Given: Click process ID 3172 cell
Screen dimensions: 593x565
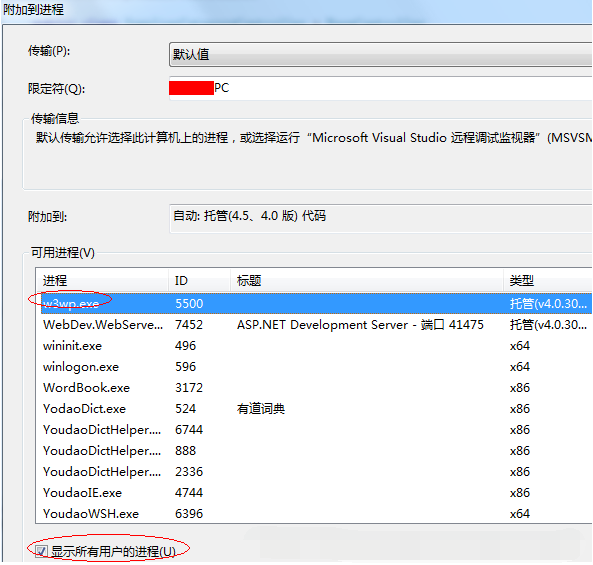Looking at the screenshot, I should click(189, 388).
